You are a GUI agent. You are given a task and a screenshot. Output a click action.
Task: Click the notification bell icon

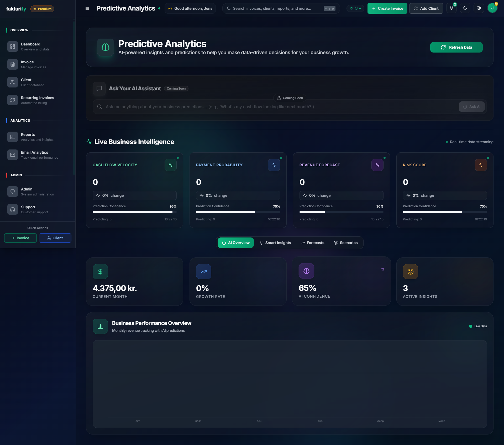[x=451, y=8]
